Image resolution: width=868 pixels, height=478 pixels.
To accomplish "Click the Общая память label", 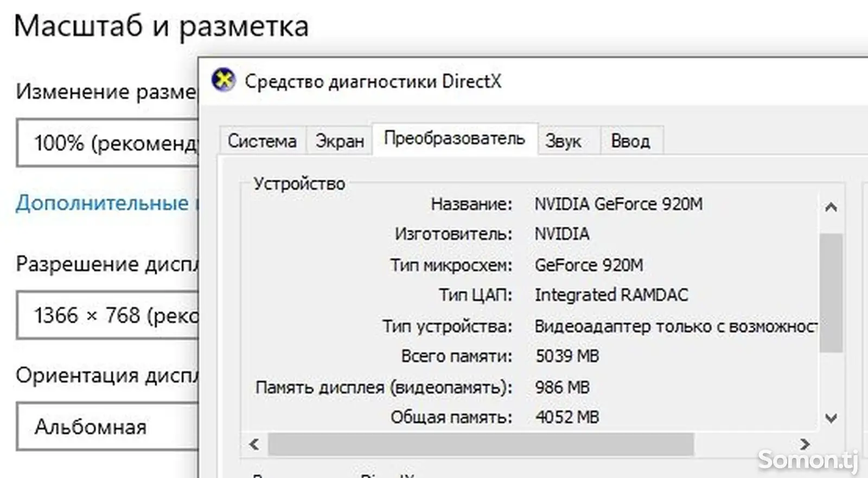I will coord(451,417).
